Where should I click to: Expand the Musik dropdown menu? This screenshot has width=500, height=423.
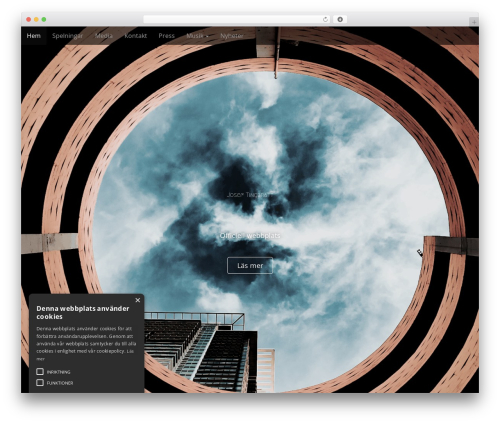pos(197,36)
